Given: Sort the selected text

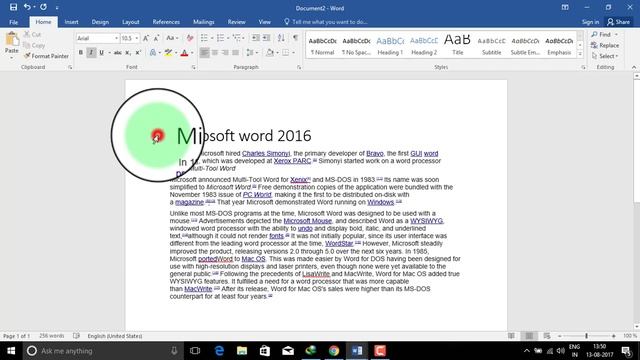Looking at the screenshot, I should [x=281, y=38].
